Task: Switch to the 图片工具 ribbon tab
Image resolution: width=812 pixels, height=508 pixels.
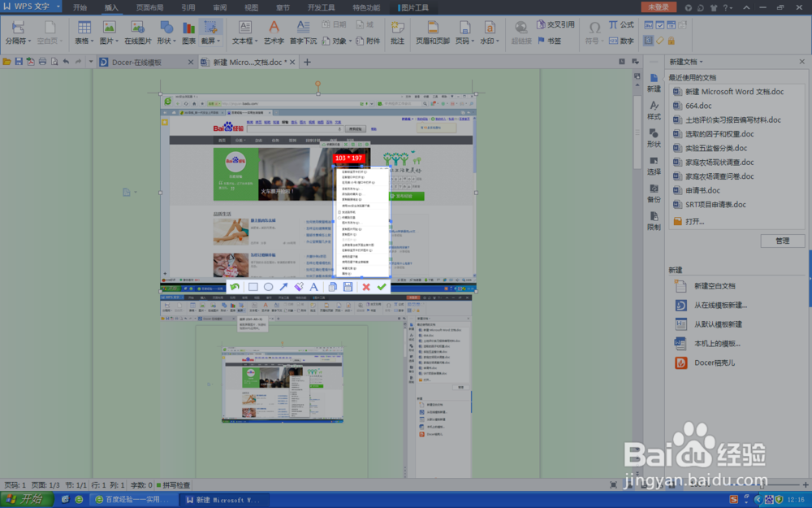Action: [x=413, y=7]
